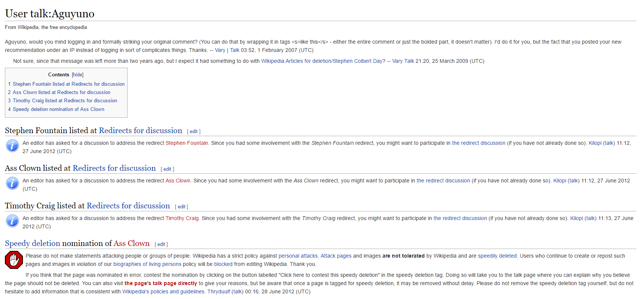Open Thryduulf talk link
The height and width of the screenshot is (299, 644).
click(238, 291)
